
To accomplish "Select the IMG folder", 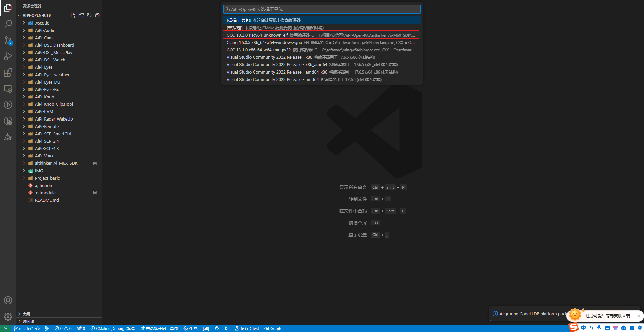I will point(59,171).
